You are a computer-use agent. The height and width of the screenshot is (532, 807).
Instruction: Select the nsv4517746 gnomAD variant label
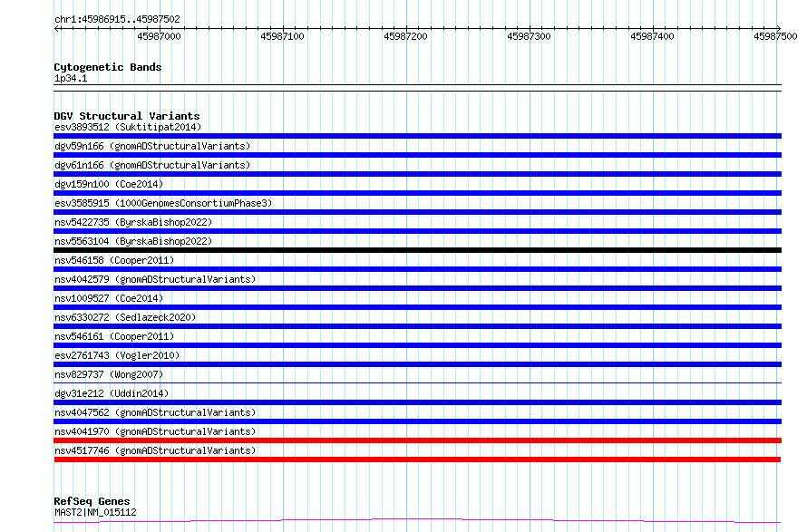155,450
